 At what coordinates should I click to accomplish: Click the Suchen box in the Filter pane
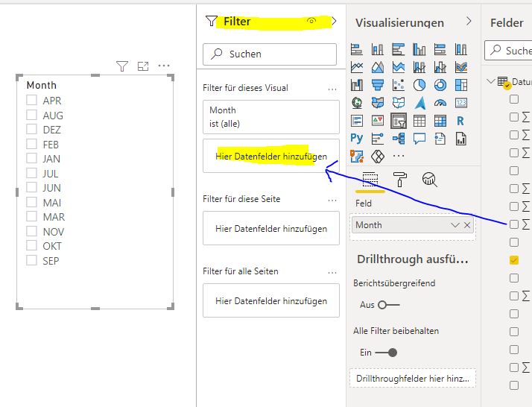[x=270, y=54]
